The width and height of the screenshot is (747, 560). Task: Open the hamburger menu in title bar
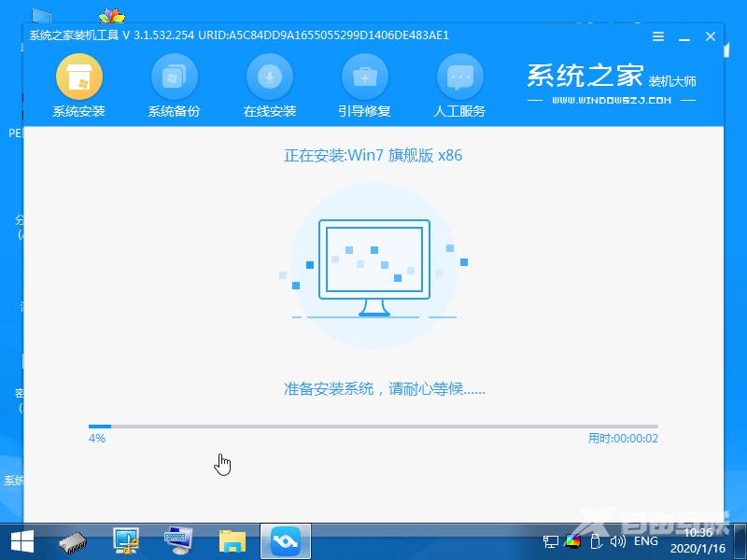pyautogui.click(x=658, y=36)
